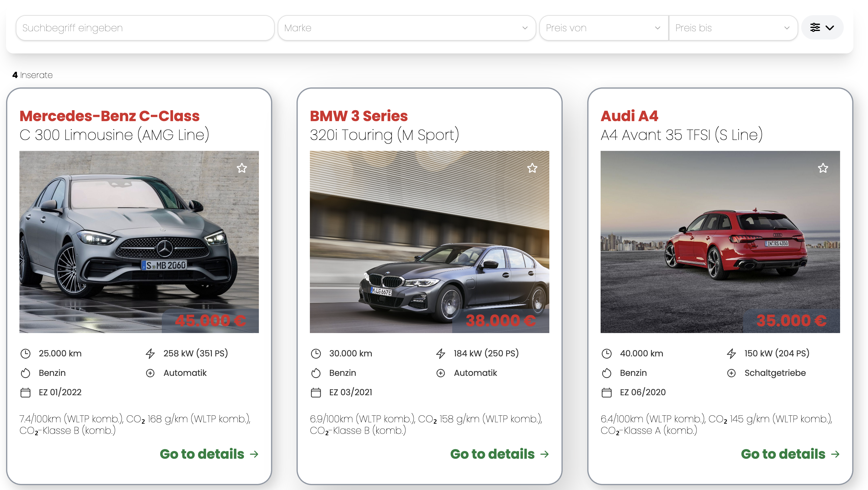Viewport: 868px width, 490px height.
Task: Click the 4 Inserate results count
Action: click(32, 75)
